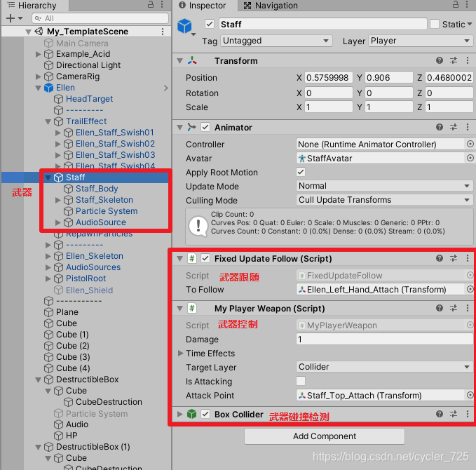Select Staff_Body in the Hierarchy
Screen dimensions: 476x470
click(97, 189)
